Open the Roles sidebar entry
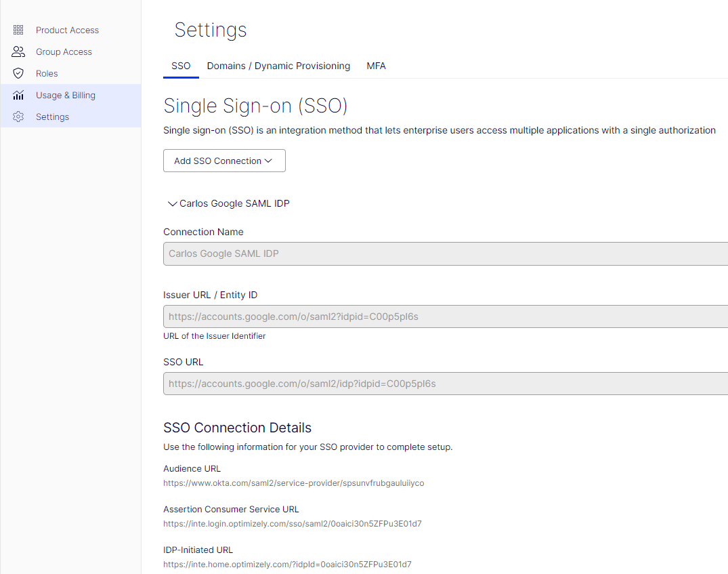The width and height of the screenshot is (728, 574). 47,73
